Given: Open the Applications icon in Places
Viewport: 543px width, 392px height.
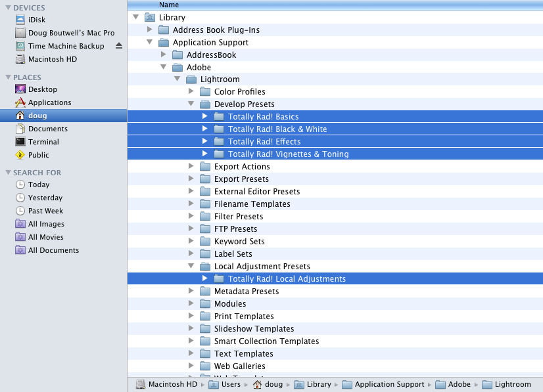Looking at the screenshot, I should [x=20, y=102].
